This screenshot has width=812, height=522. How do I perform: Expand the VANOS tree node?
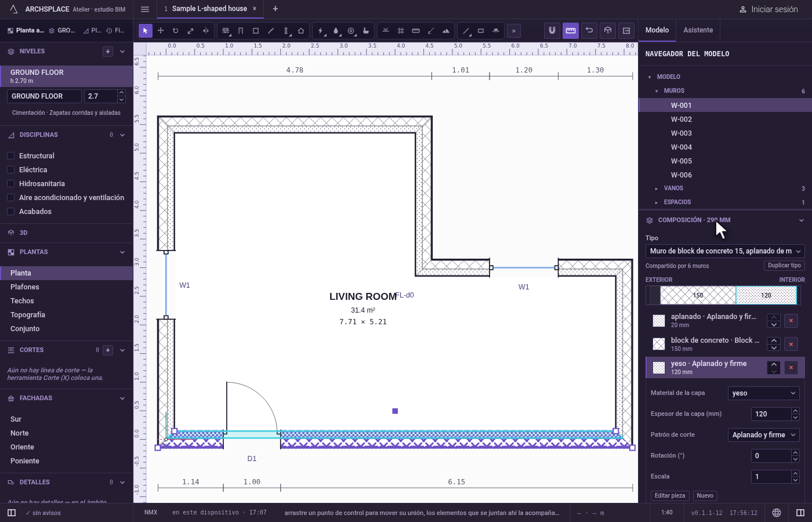click(657, 188)
